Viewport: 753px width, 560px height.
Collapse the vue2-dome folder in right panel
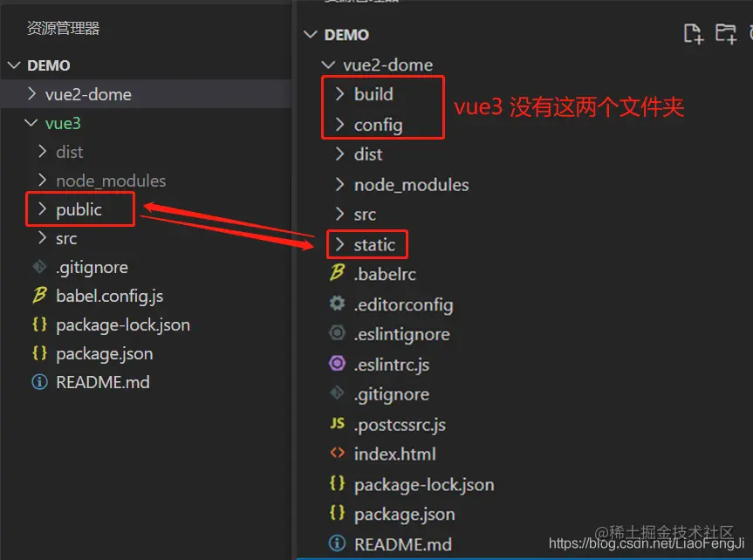pyautogui.click(x=328, y=65)
